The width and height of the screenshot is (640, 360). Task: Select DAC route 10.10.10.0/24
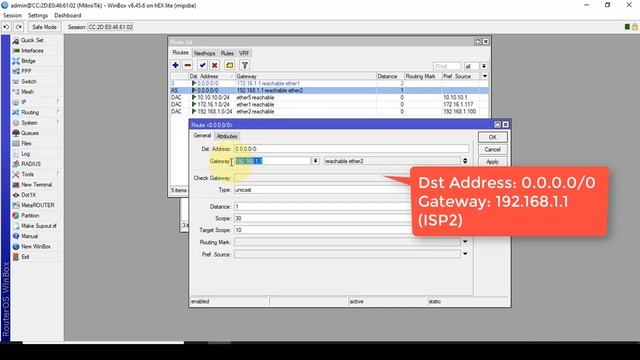(329, 98)
